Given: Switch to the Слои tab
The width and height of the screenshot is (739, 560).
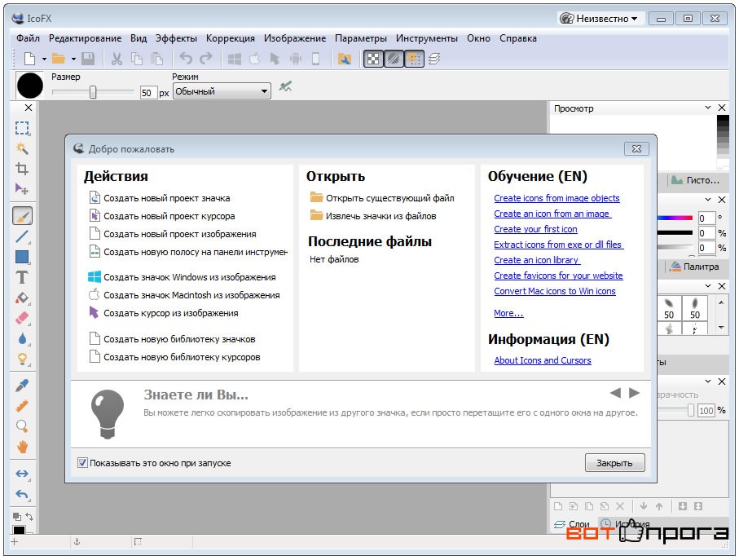Looking at the screenshot, I should tap(573, 524).
